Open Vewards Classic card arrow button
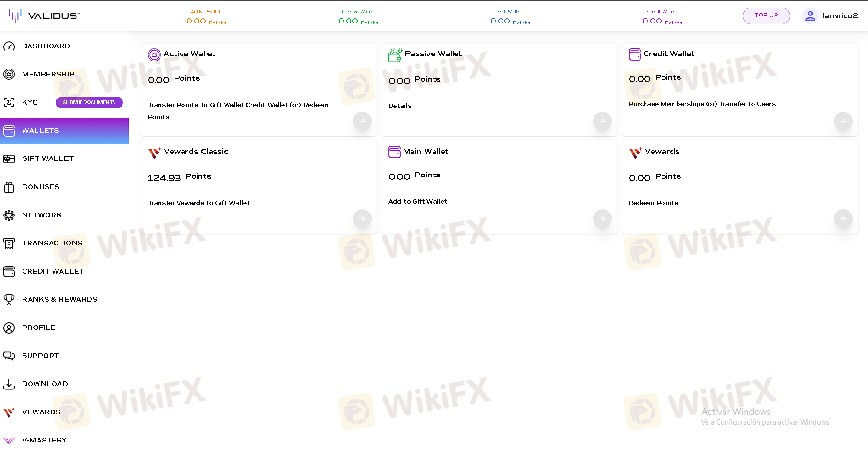 (x=362, y=219)
